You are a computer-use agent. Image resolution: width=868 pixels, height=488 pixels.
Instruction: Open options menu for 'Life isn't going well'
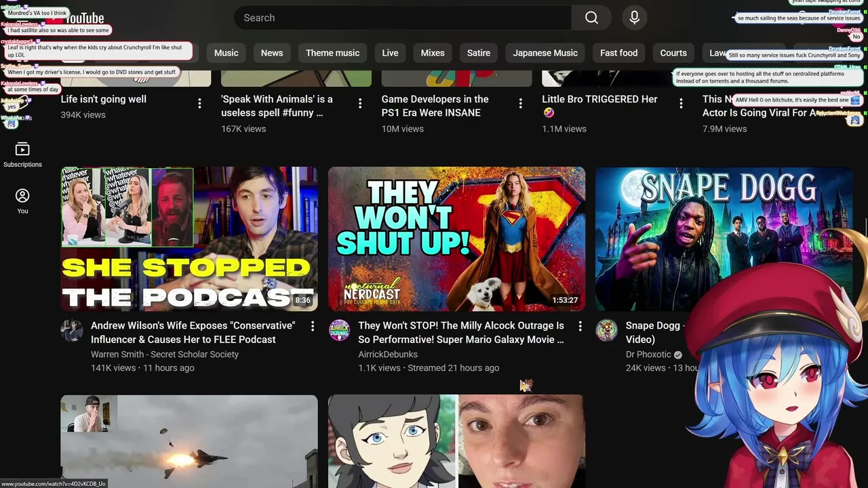(199, 103)
